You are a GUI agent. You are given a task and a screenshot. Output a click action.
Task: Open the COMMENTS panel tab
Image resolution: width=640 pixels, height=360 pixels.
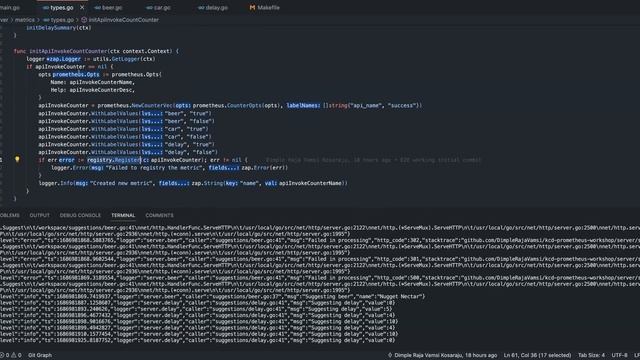pyautogui.click(x=159, y=215)
